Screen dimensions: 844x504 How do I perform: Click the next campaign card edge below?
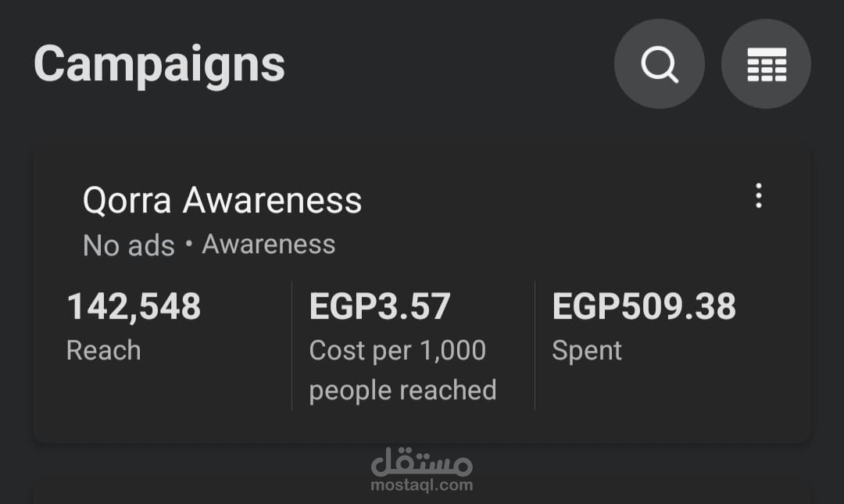tap(422, 497)
